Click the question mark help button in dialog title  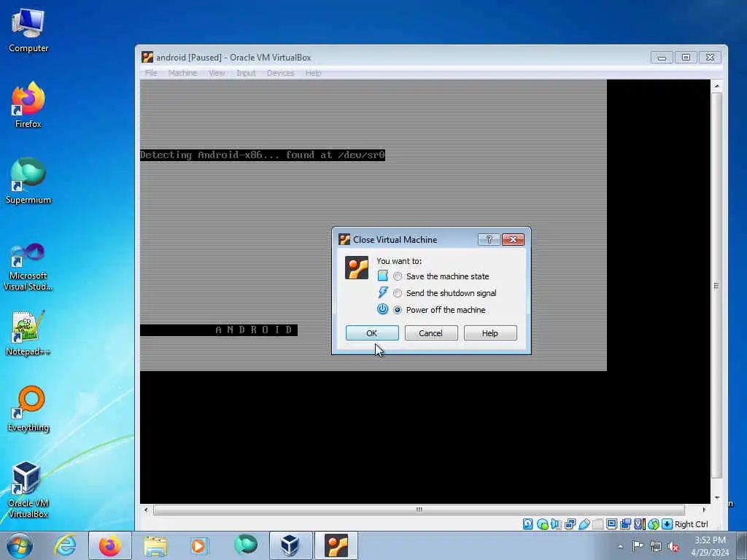coord(489,239)
